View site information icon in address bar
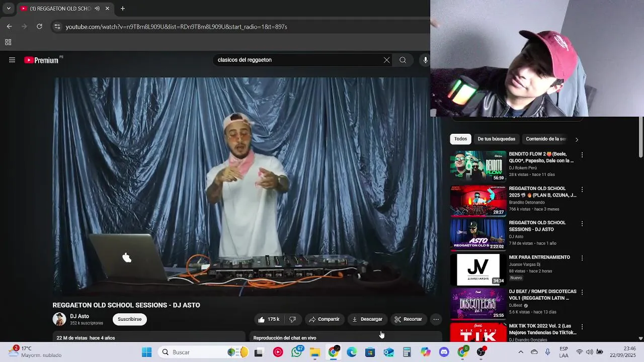644x362 pixels. coord(57,27)
